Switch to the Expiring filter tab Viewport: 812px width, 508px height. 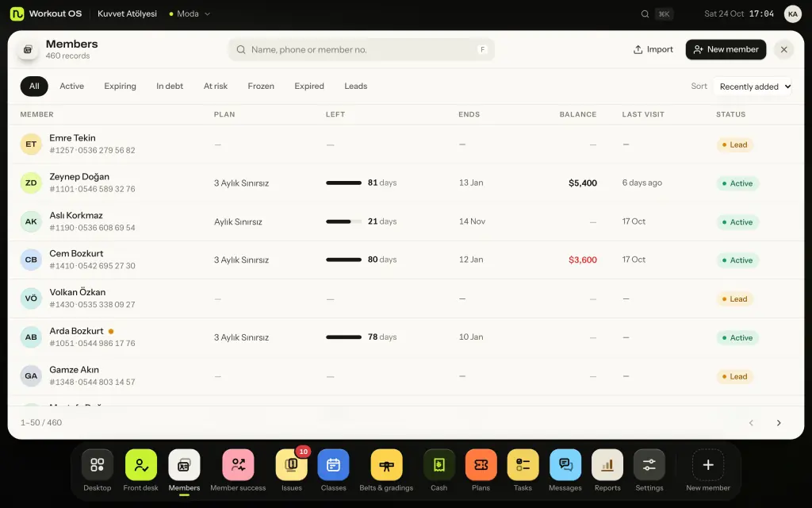point(121,86)
